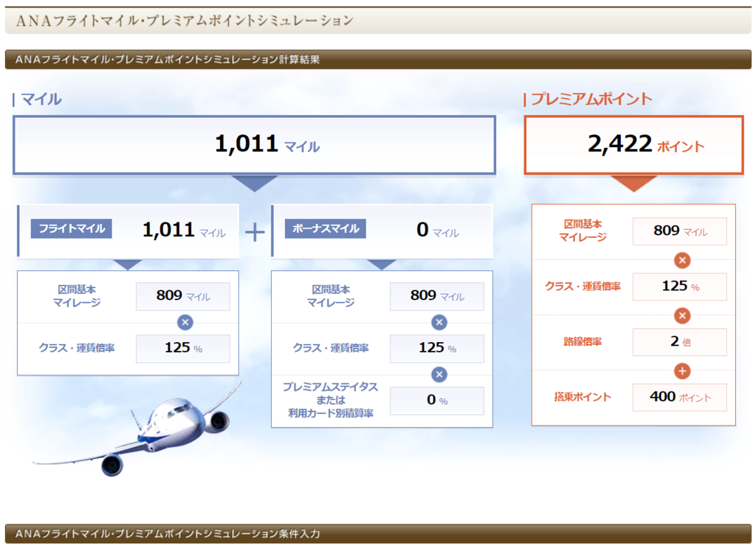Viewport: 756px width, 546px height.
Task: Select the ボーナスマイル blue badge
Action: (326, 228)
